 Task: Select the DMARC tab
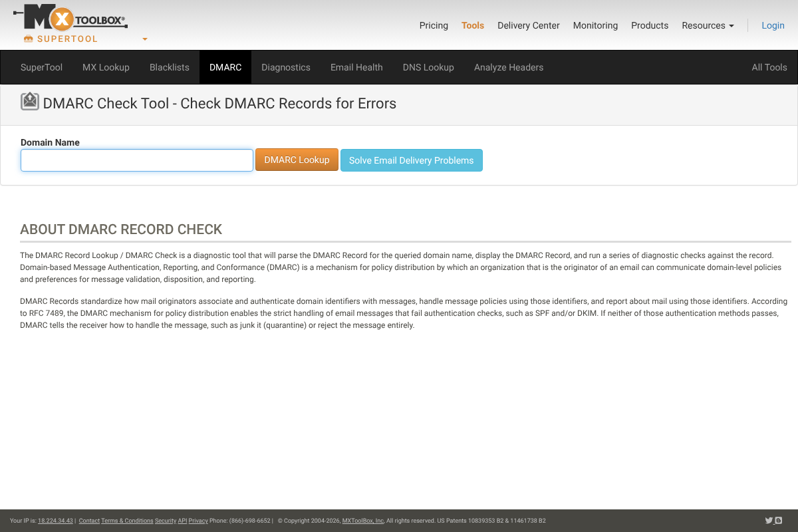[x=225, y=67]
